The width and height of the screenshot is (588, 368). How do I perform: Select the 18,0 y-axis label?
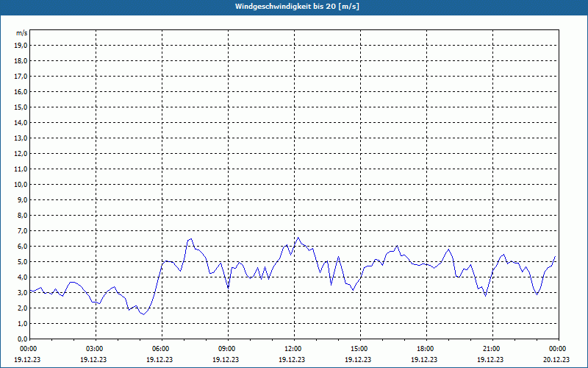point(21,61)
